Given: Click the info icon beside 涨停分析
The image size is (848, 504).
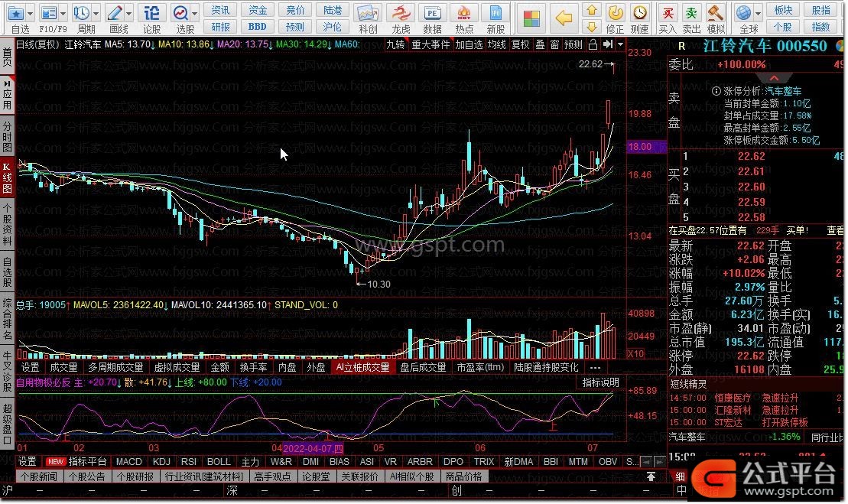Looking at the screenshot, I should click(716, 91).
